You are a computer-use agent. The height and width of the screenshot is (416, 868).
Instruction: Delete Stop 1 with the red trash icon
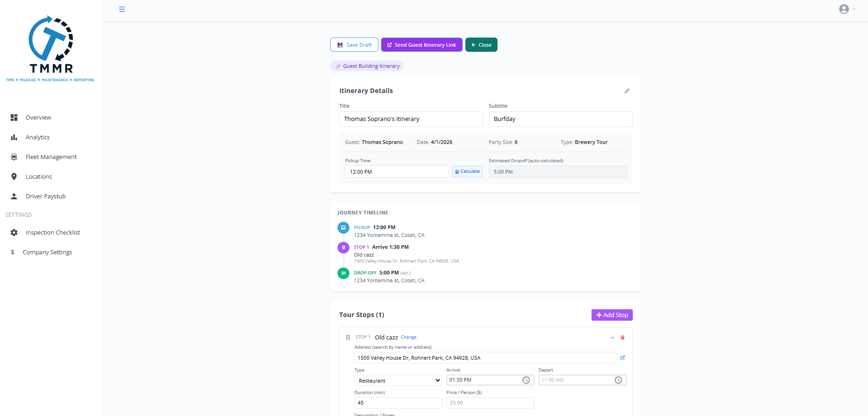tap(623, 338)
